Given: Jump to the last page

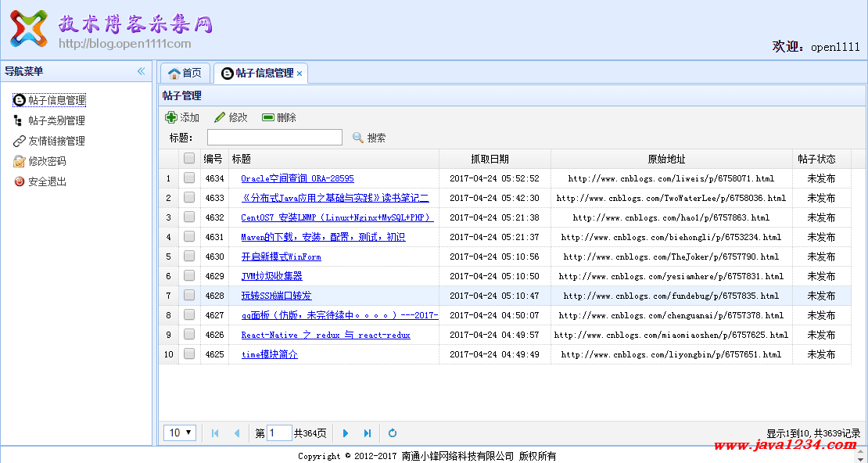Looking at the screenshot, I should [x=368, y=433].
